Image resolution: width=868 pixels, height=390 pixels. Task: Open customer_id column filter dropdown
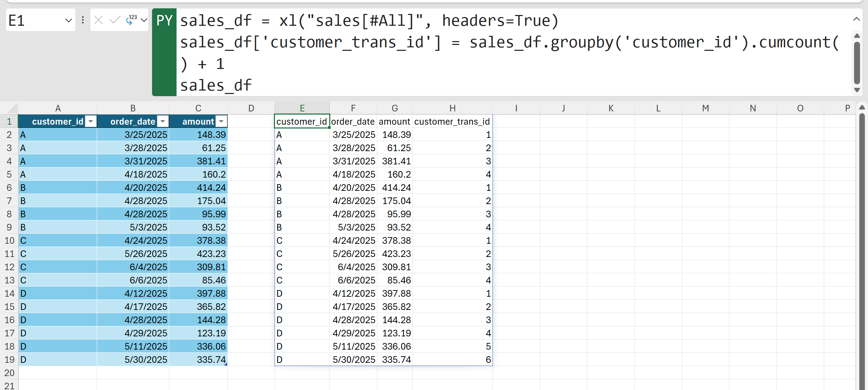(91, 122)
